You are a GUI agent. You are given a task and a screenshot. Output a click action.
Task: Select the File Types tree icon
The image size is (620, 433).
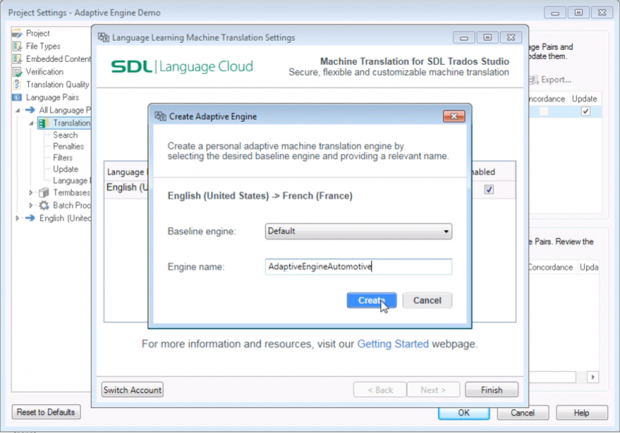17,46
